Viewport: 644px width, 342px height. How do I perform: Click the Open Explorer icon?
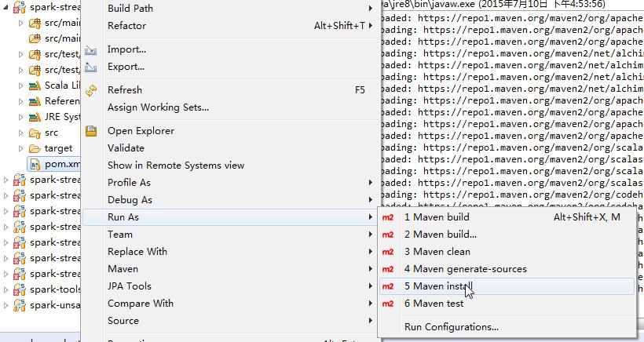pyautogui.click(x=91, y=131)
